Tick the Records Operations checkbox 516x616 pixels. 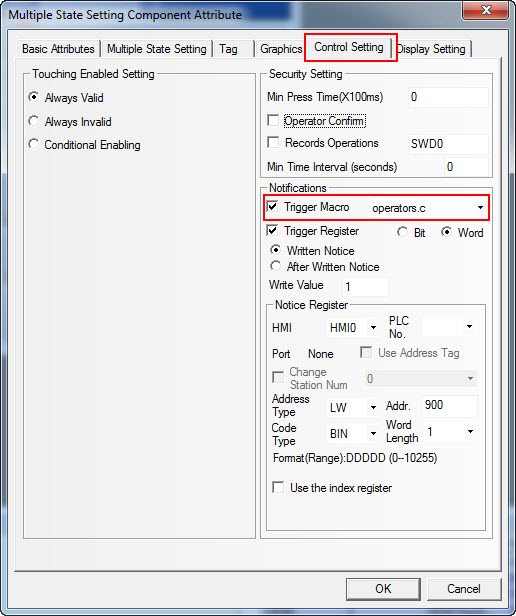[273, 142]
